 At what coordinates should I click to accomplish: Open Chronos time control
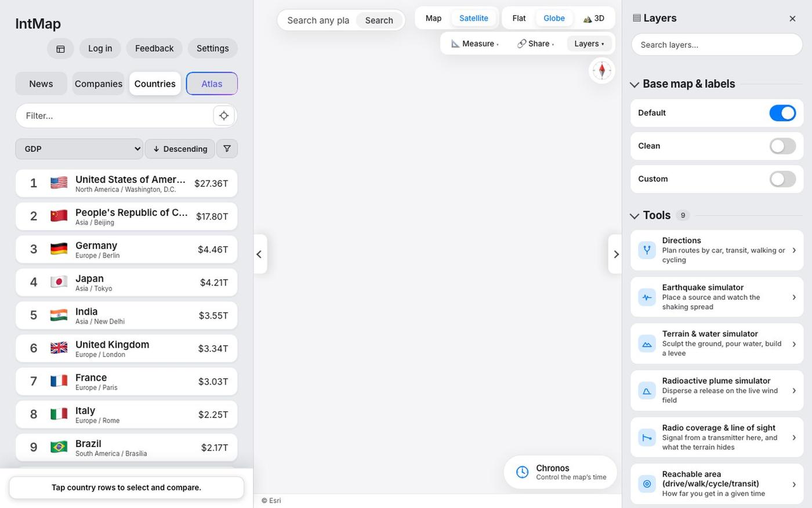[560, 472]
